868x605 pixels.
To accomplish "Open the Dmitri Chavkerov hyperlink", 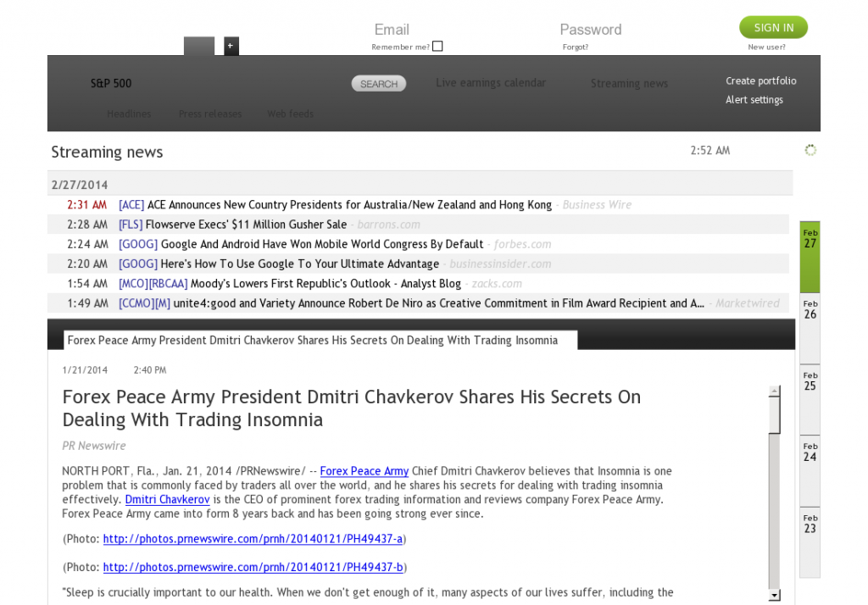I will 167,499.
